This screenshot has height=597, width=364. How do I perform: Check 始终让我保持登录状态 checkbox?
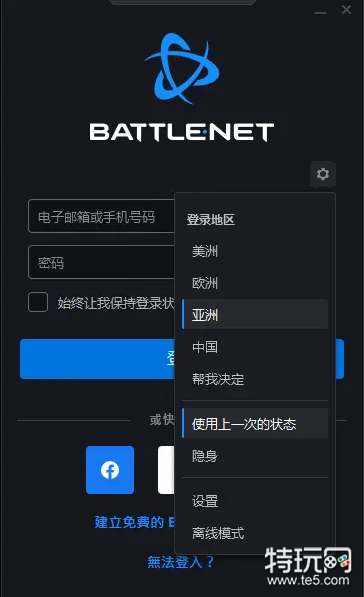pyautogui.click(x=38, y=302)
